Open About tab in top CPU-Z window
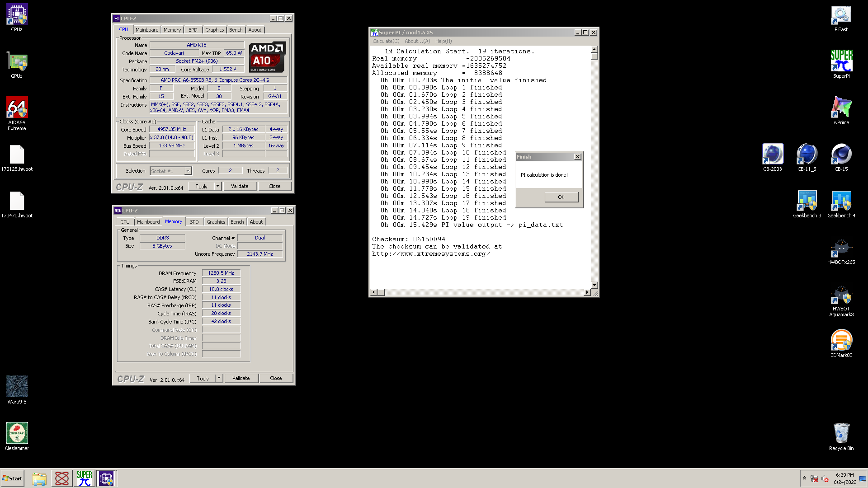 point(255,30)
